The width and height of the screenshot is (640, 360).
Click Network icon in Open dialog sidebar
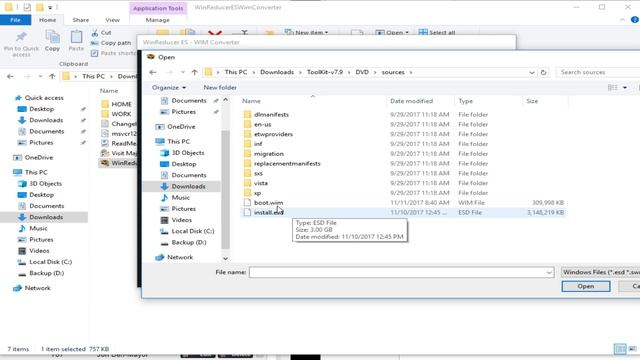tap(160, 257)
